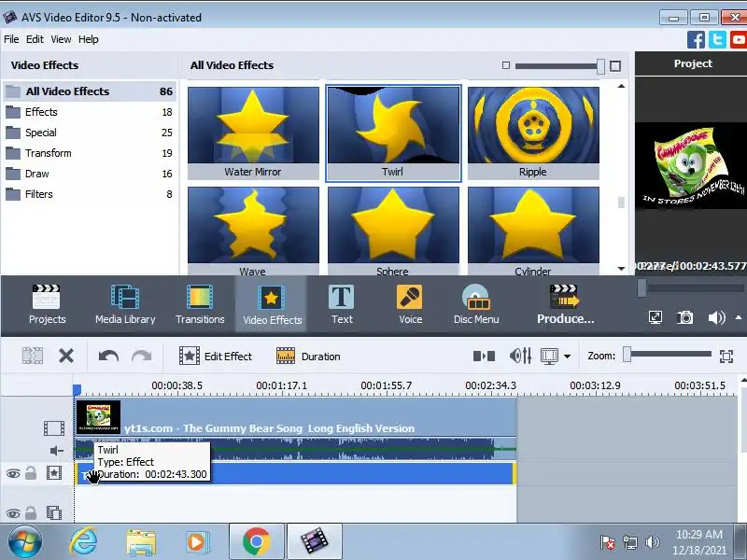Select the Transform folder
Viewport: 747px width, 560px height.
[x=90, y=153]
